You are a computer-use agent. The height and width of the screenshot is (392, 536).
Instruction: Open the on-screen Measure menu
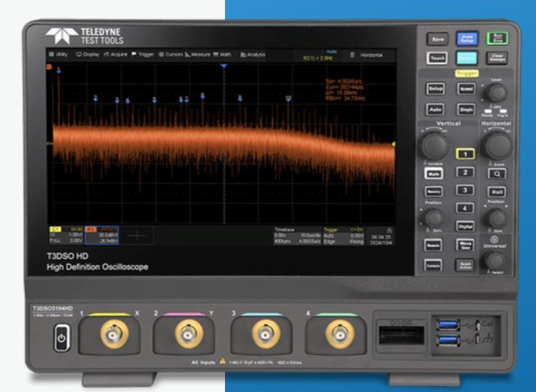[x=198, y=54]
